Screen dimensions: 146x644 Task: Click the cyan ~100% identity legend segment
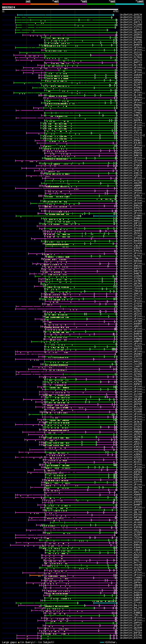pos(130,4)
